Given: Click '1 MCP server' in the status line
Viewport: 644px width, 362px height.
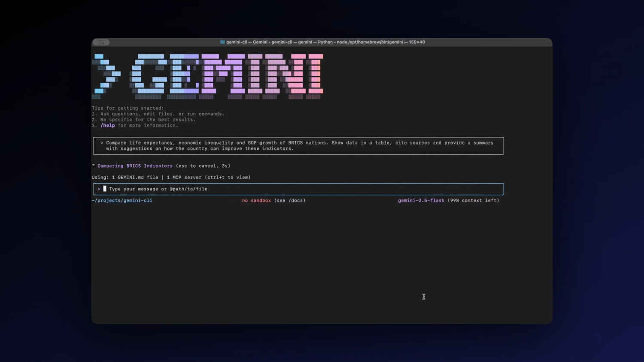Looking at the screenshot, I should click(184, 177).
